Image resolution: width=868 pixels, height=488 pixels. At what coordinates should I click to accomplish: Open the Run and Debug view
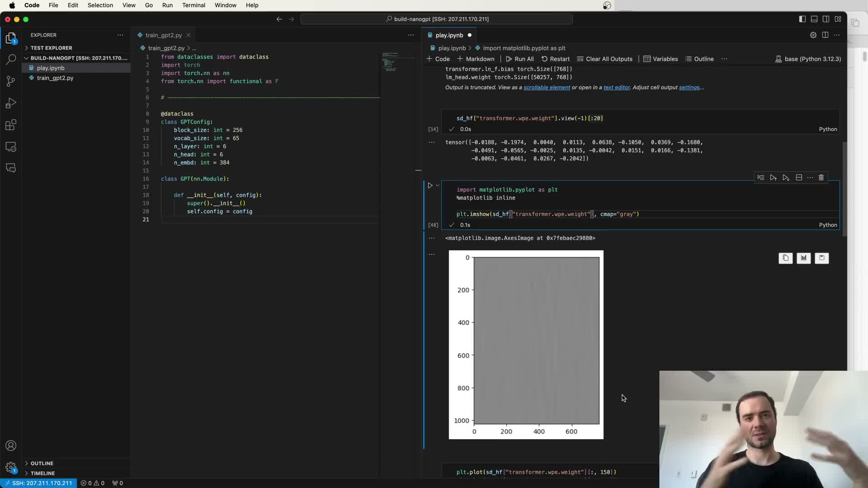pyautogui.click(x=11, y=103)
